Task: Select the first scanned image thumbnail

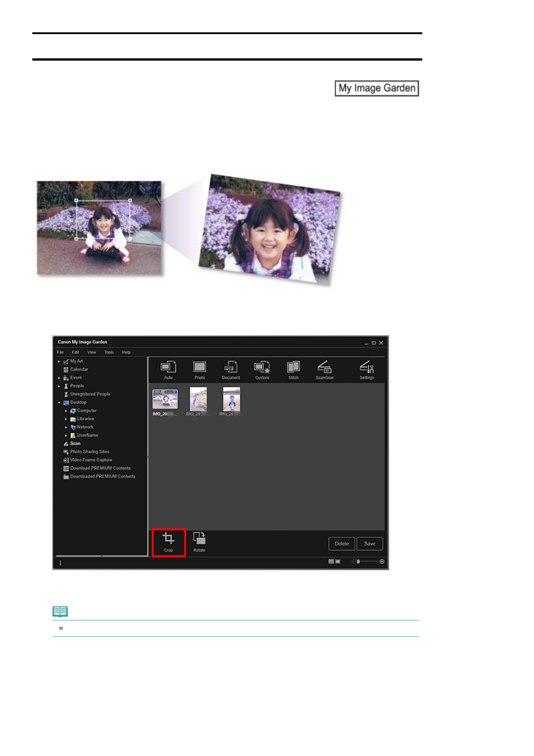Action: click(165, 399)
